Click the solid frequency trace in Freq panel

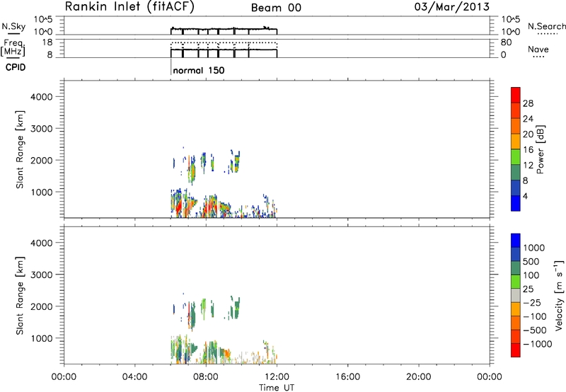(224, 50)
